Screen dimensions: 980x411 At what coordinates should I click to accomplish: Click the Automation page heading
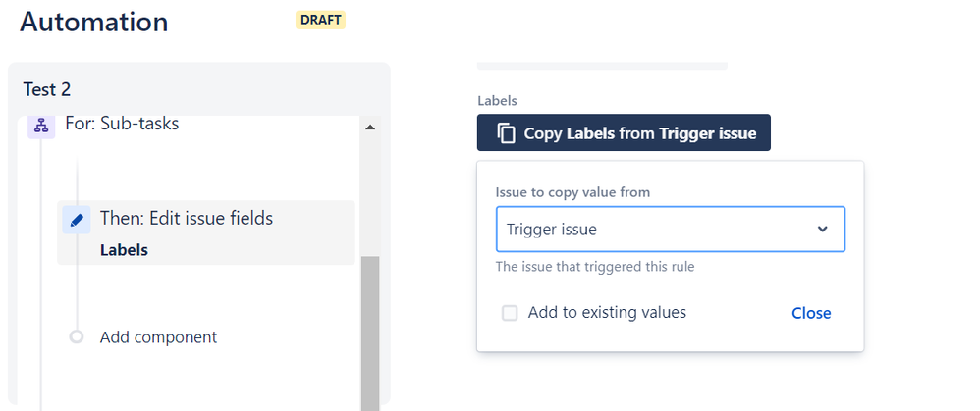pyautogui.click(x=94, y=22)
